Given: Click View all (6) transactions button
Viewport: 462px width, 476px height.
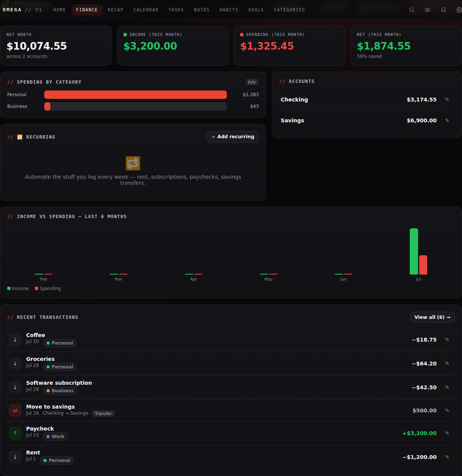Looking at the screenshot, I should click(432, 317).
